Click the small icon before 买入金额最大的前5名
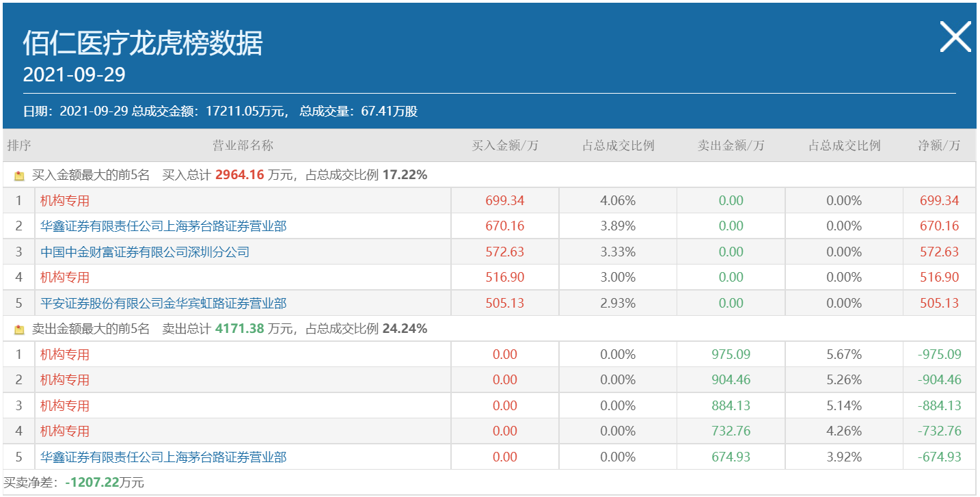The width and height of the screenshot is (980, 497). click(19, 176)
